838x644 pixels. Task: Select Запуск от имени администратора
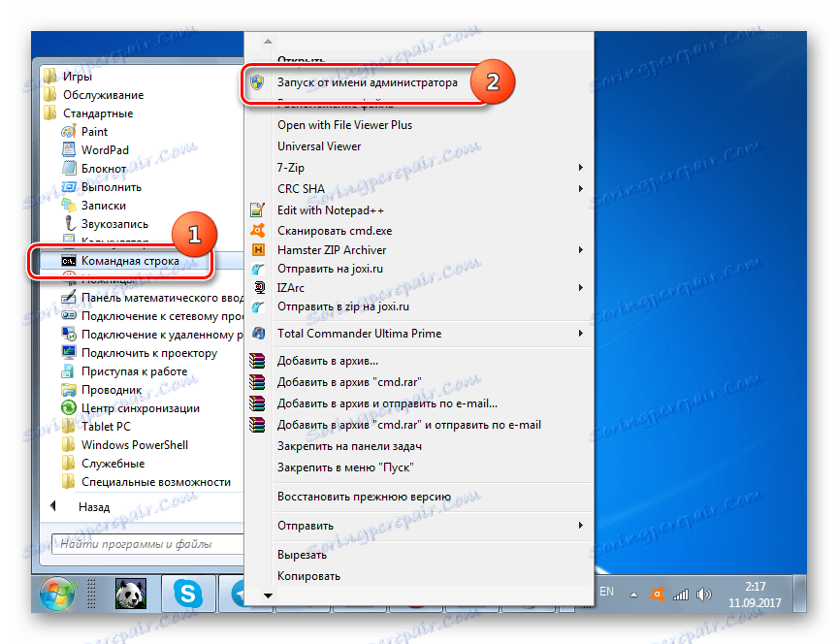pos(368,82)
